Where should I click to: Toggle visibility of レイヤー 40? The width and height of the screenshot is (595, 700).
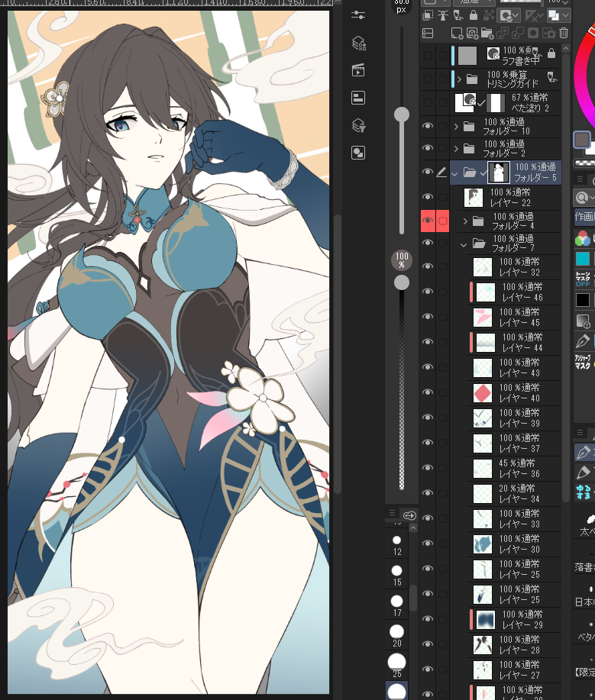(x=428, y=392)
